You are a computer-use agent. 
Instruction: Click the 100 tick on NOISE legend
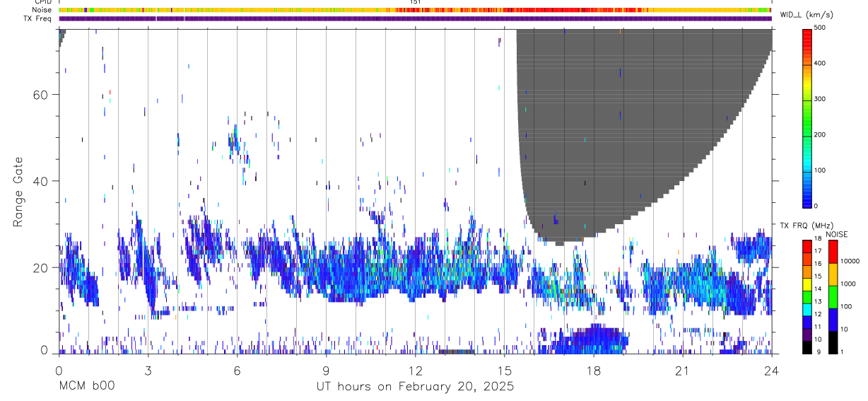coord(848,308)
